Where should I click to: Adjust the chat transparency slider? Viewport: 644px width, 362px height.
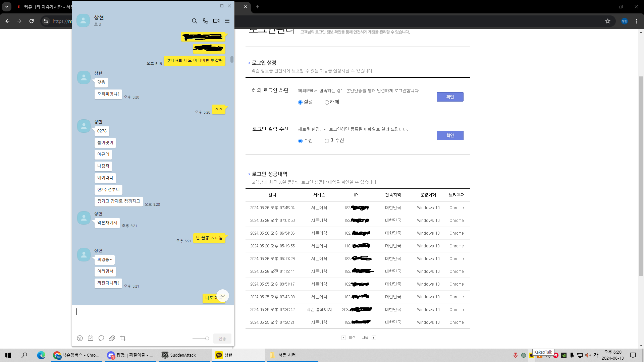(207, 339)
